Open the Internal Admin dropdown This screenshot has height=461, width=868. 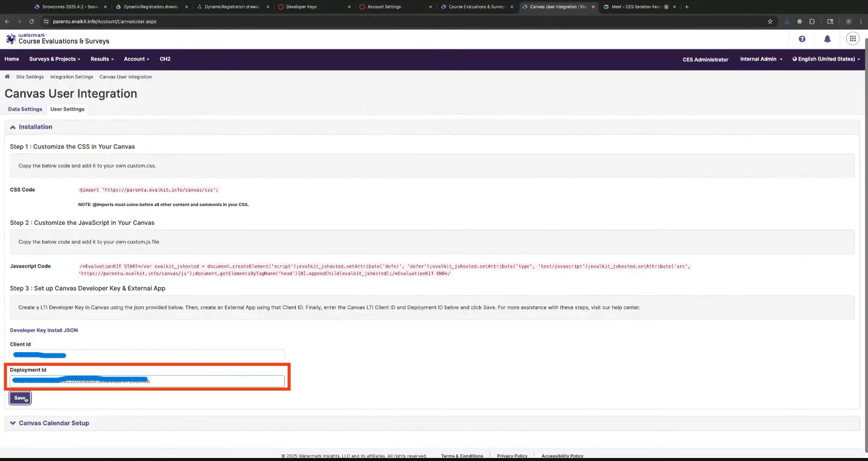coord(761,59)
